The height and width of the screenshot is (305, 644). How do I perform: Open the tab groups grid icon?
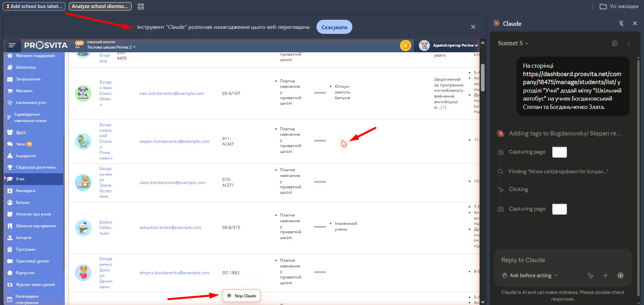point(141,7)
